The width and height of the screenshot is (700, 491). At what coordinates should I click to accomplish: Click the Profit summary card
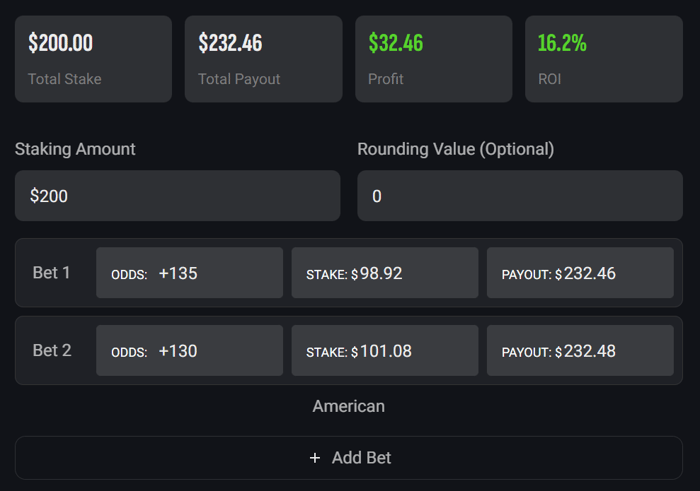click(x=433, y=58)
